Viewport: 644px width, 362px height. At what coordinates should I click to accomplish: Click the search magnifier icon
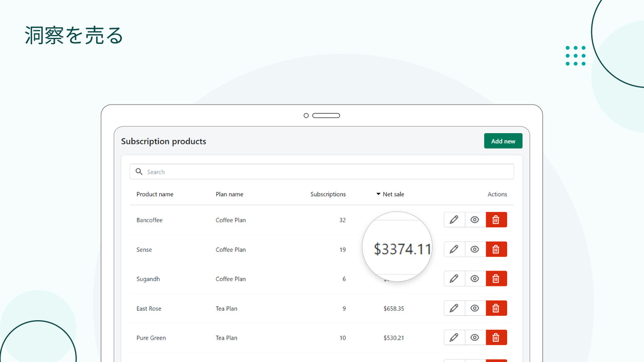tap(139, 172)
